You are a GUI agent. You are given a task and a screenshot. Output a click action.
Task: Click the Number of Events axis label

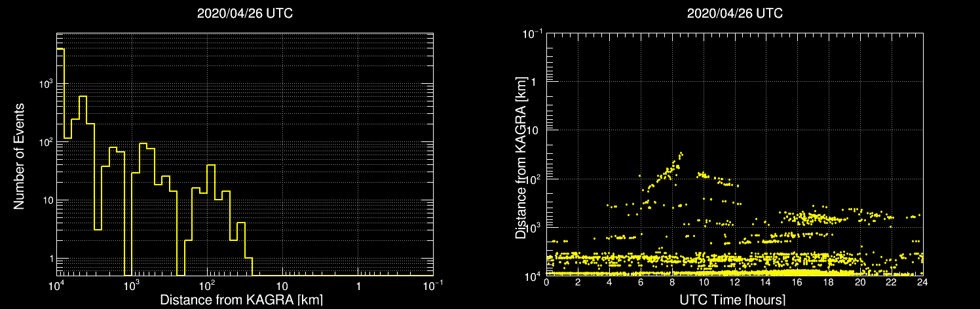tap(19, 155)
